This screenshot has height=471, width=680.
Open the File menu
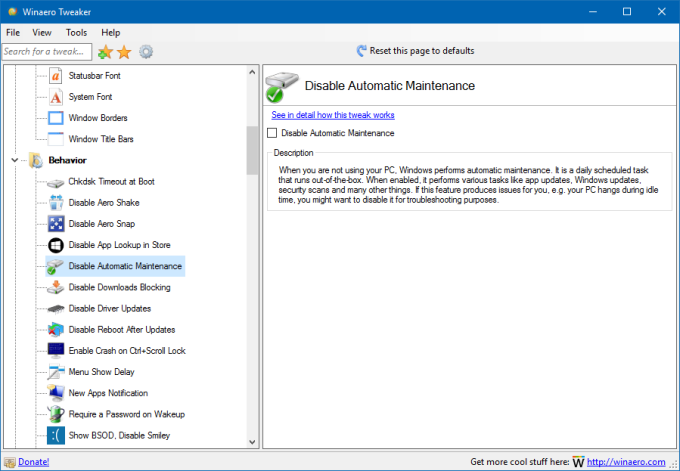coord(13,32)
